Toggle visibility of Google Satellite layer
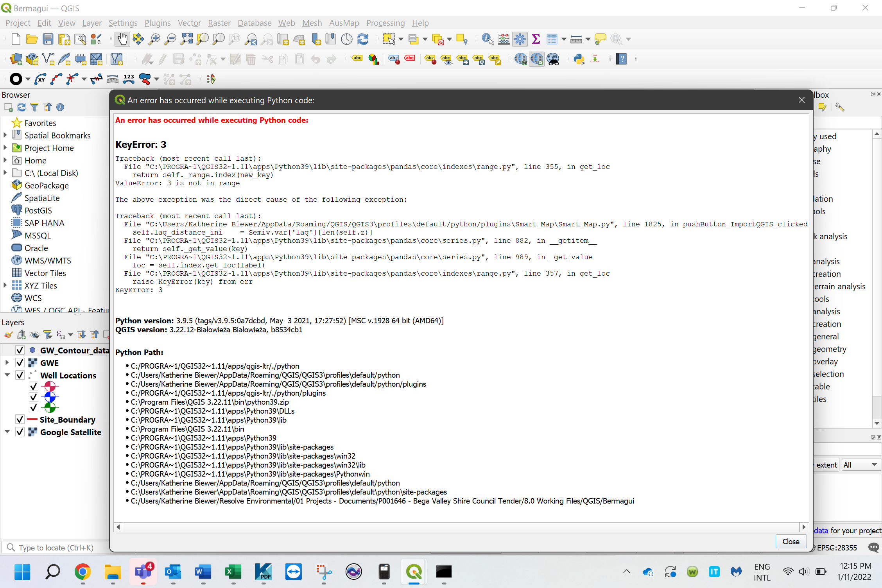This screenshot has width=882, height=588. (20, 432)
